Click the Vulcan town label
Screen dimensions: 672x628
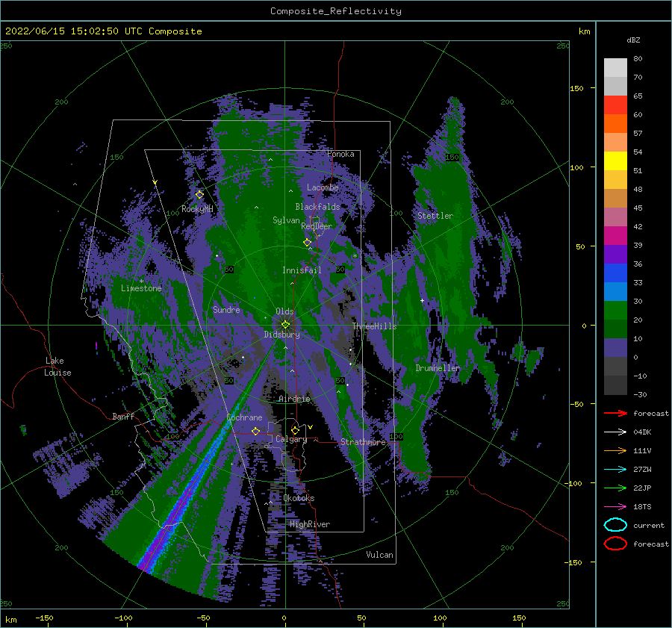(x=379, y=555)
